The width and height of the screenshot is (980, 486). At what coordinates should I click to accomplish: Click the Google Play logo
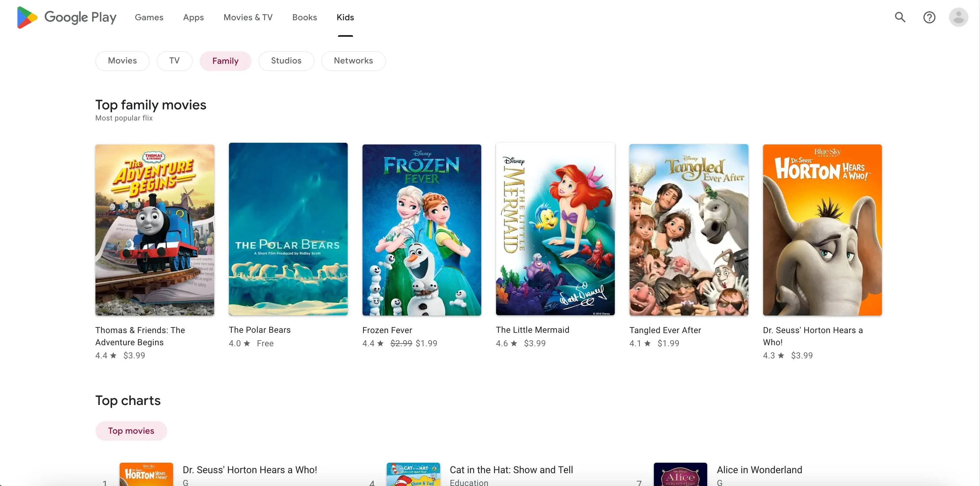point(66,17)
